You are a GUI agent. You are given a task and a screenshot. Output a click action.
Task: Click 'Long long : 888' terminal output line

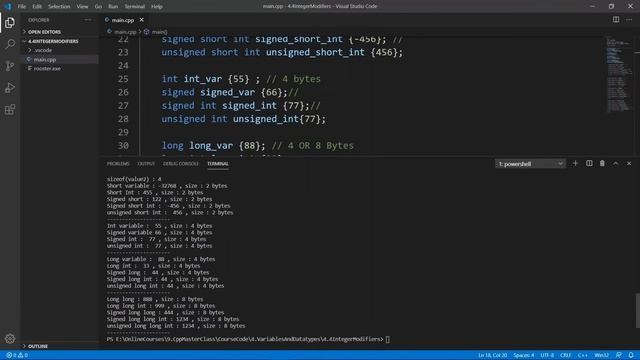click(155, 299)
